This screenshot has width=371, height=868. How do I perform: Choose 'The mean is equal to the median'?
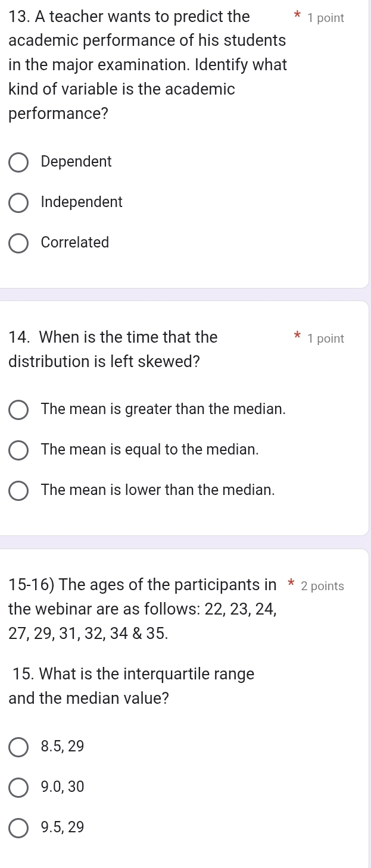pyautogui.click(x=18, y=450)
